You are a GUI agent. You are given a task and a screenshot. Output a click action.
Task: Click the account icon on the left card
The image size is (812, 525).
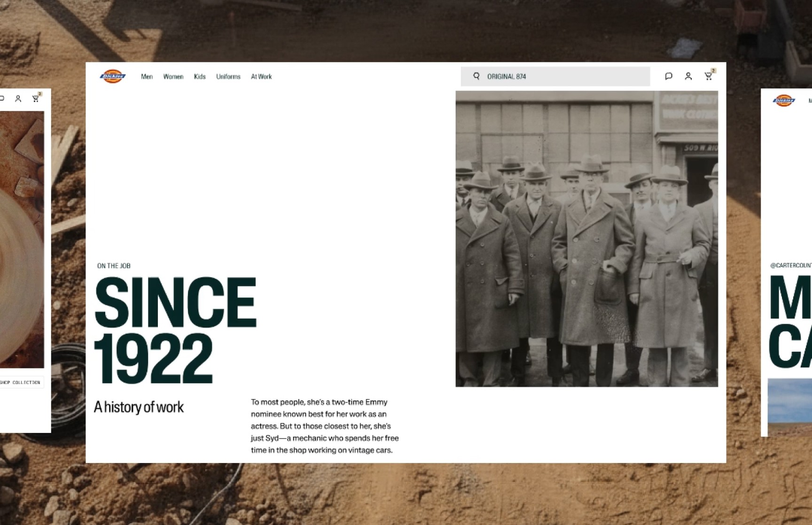point(18,98)
